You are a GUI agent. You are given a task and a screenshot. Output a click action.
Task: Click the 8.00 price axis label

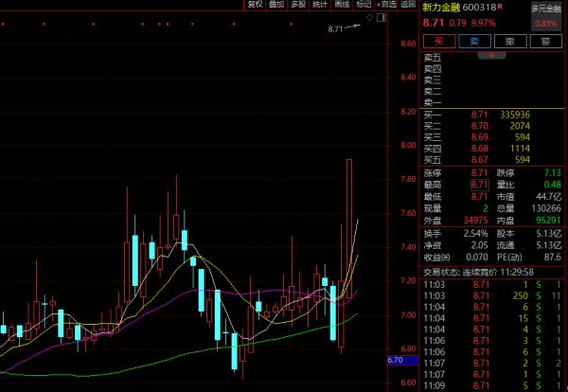tap(408, 145)
